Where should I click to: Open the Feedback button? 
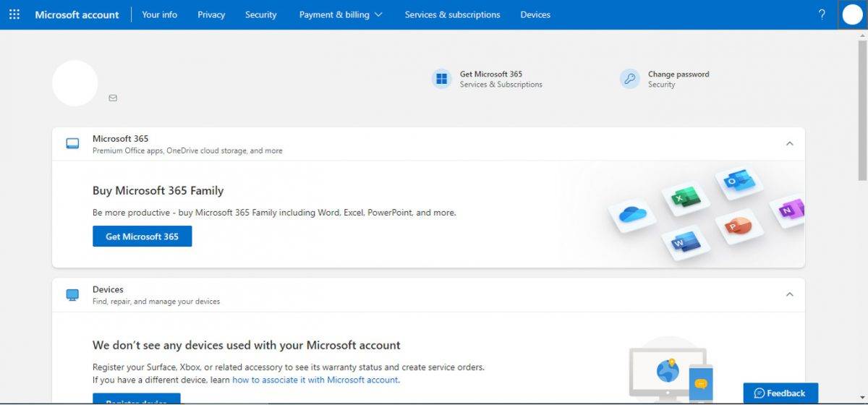780,393
